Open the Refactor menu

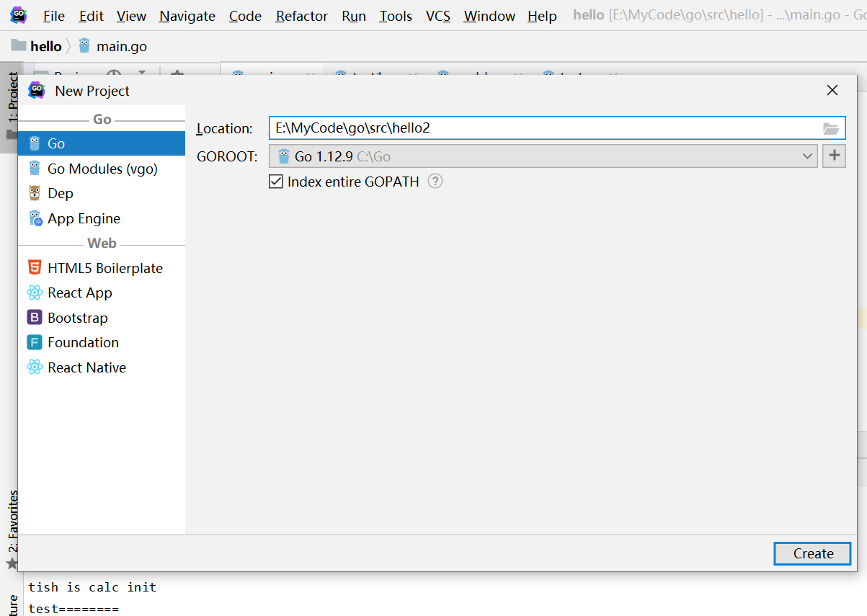tap(301, 16)
